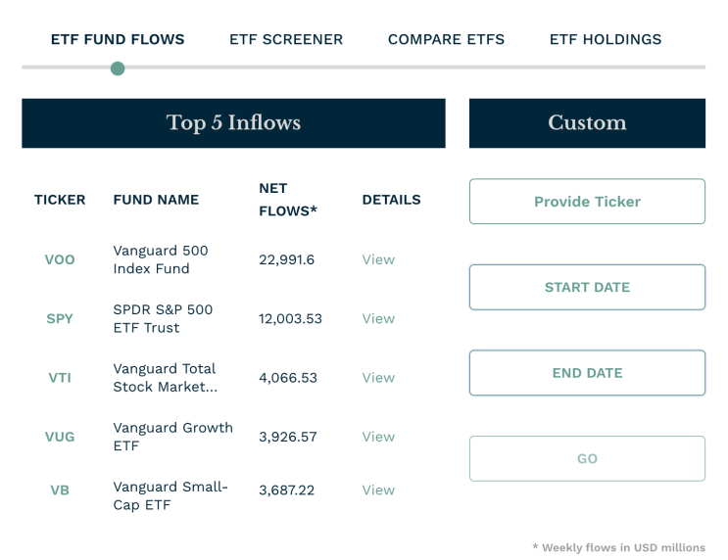View details for Vanguard Total Stock Market
This screenshot has height=560, width=728.
(378, 378)
